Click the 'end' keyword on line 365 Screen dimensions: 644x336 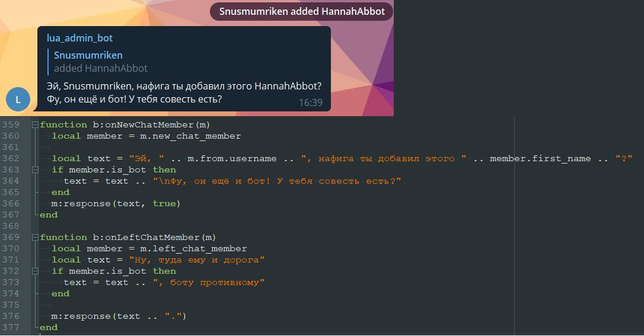point(60,193)
